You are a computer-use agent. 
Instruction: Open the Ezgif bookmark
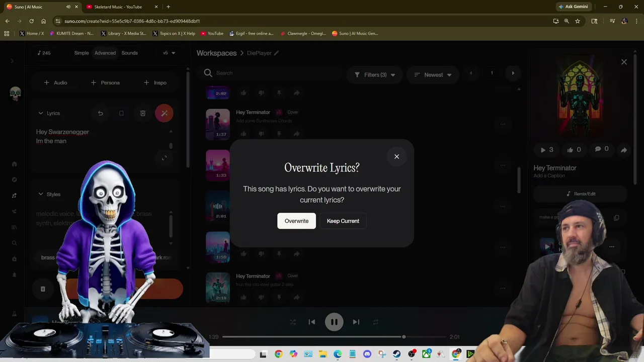pyautogui.click(x=251, y=34)
